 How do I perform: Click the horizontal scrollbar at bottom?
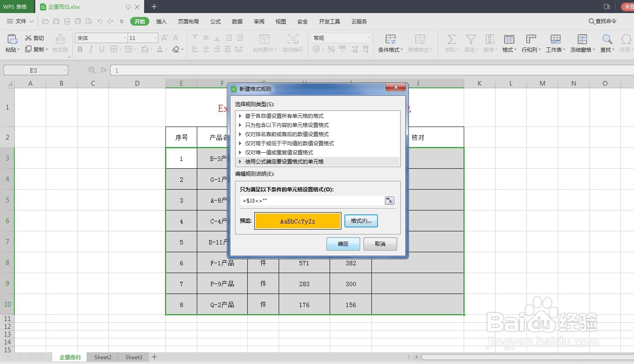click(527, 357)
